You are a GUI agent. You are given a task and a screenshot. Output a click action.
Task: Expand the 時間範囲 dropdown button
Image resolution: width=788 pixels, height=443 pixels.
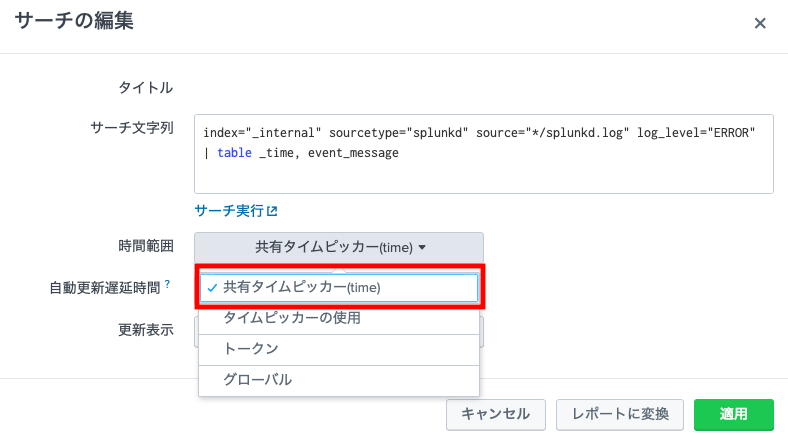coord(339,247)
